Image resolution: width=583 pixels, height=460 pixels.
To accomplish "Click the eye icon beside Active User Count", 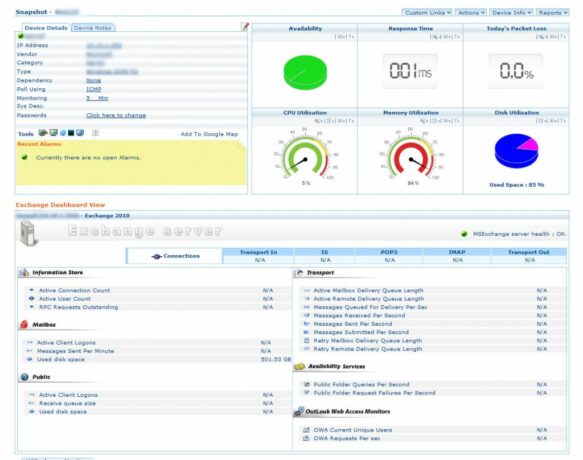I will (32, 299).
